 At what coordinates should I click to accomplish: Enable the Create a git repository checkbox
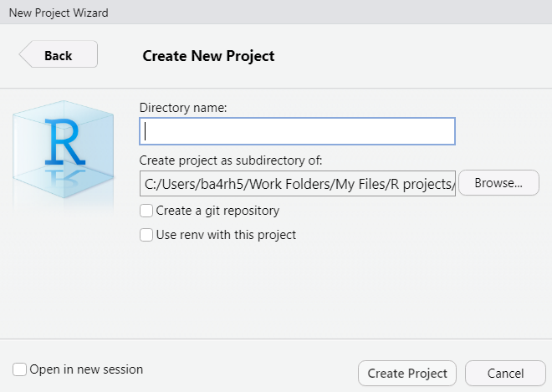pyautogui.click(x=146, y=211)
